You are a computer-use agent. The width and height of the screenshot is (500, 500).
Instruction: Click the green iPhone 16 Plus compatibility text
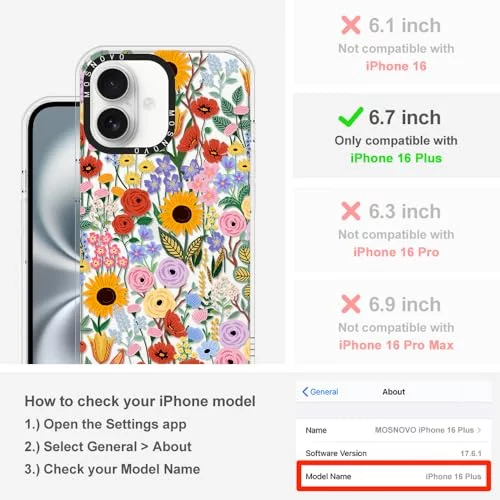[396, 158]
